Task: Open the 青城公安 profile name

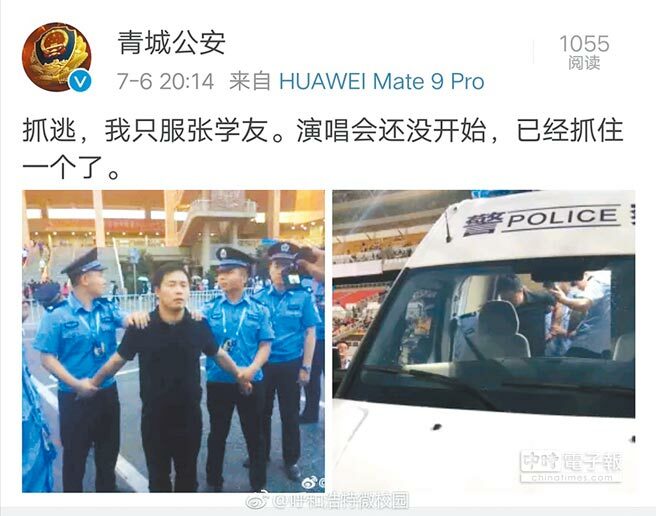Action: [171, 42]
